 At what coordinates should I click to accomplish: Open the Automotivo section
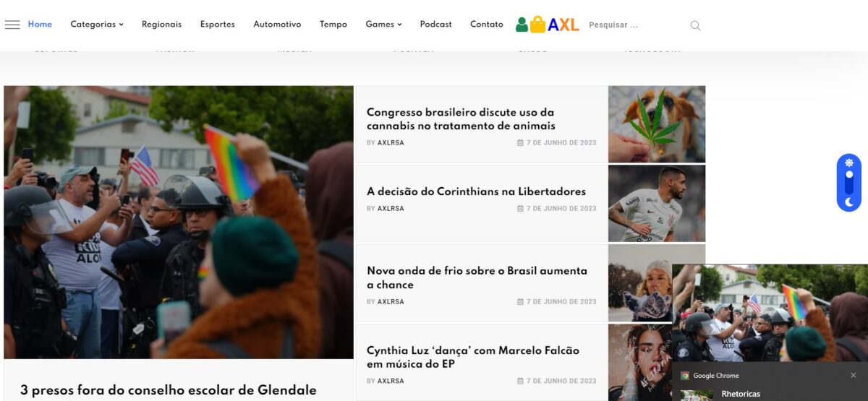tap(277, 25)
